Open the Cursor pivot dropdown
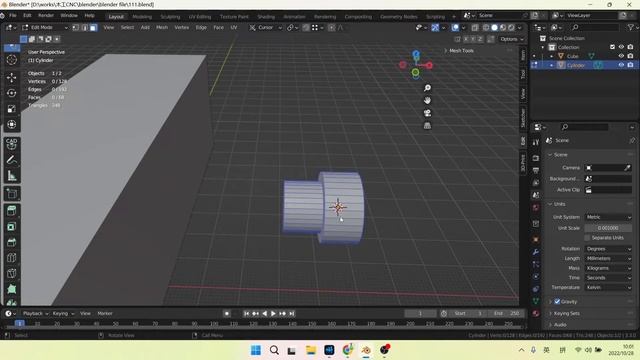640x360 pixels. (265, 27)
